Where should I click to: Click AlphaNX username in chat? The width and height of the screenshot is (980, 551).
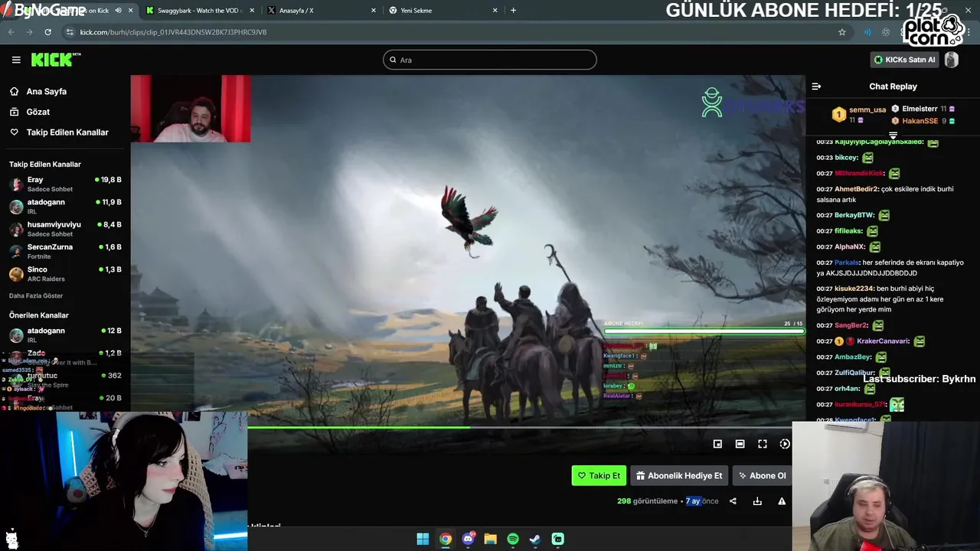tap(850, 246)
